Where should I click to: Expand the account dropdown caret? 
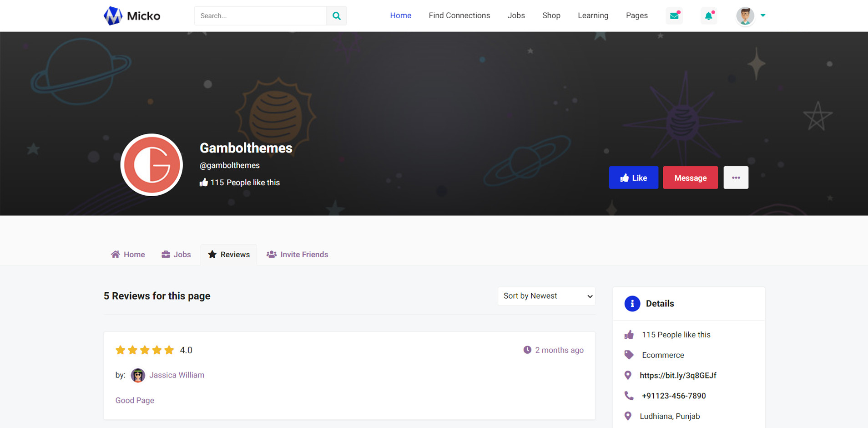point(763,15)
